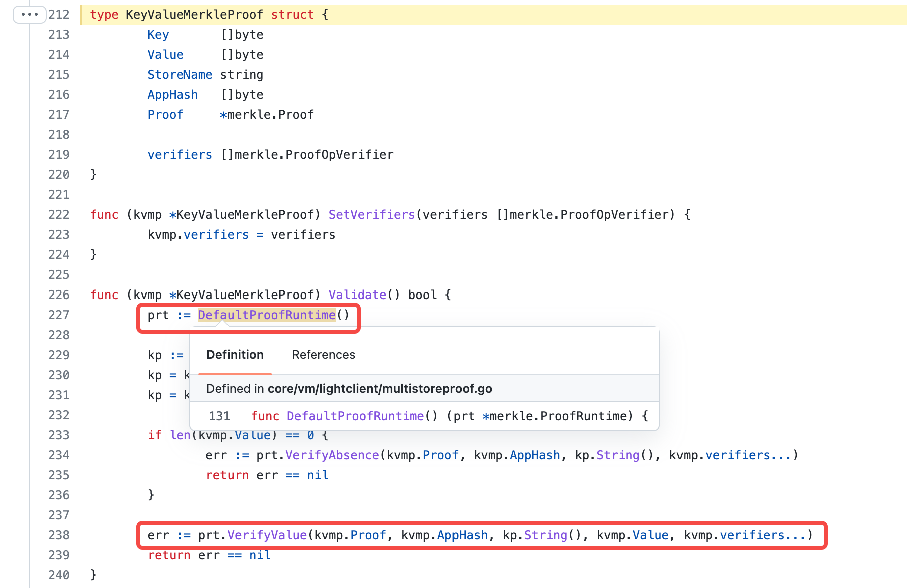Click line number 131 in the popup
Image resolution: width=907 pixels, height=588 pixels.
[x=219, y=416]
